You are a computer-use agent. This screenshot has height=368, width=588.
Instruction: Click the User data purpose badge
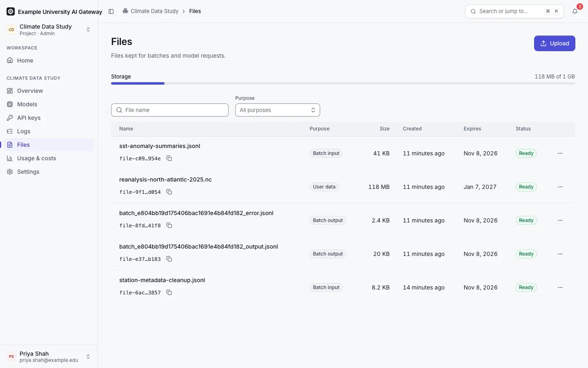[x=324, y=187]
